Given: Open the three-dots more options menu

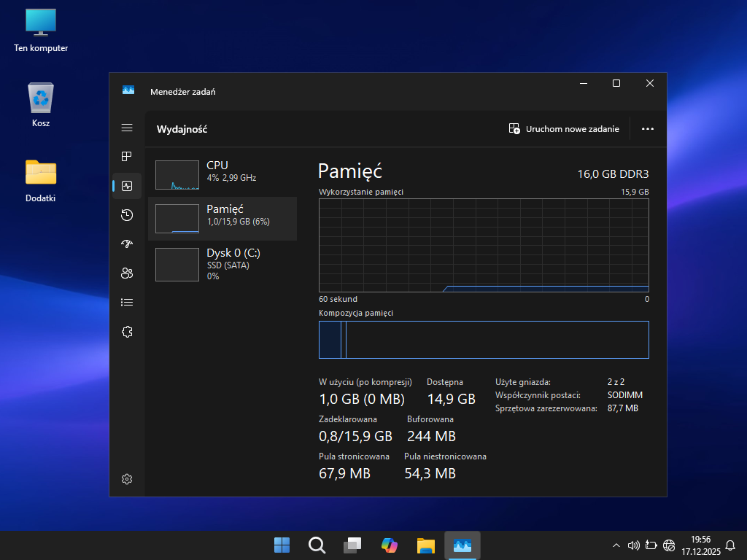Looking at the screenshot, I should (x=647, y=129).
